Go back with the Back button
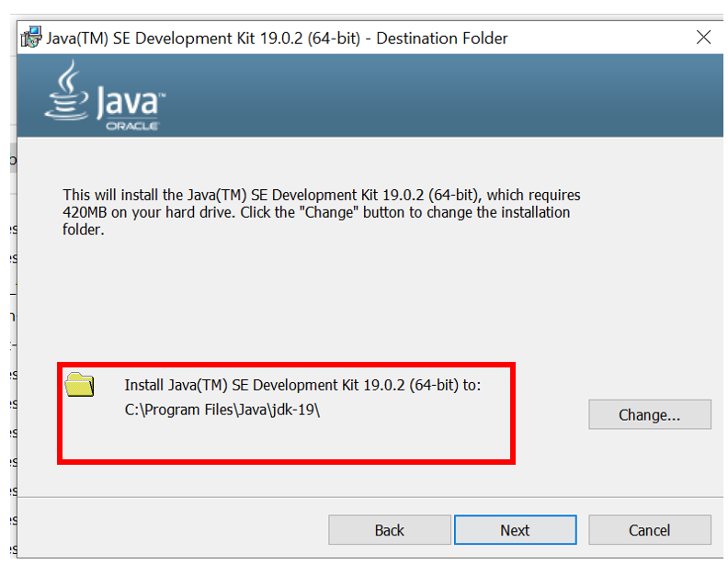Screen dimensions: 728x564 [x=390, y=530]
